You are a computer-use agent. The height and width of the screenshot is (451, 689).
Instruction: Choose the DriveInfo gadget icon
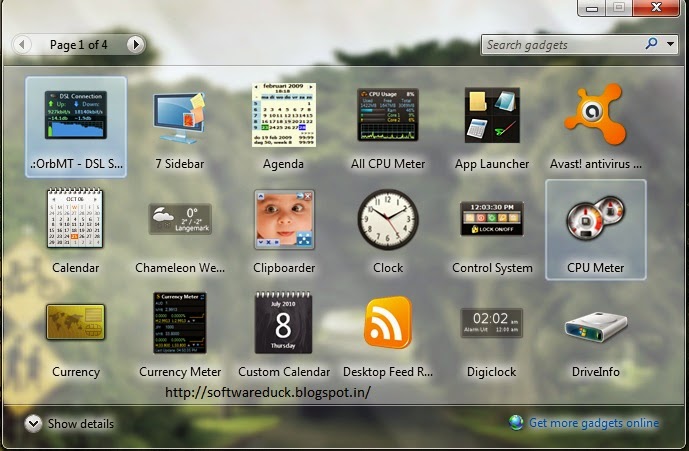[596, 327]
